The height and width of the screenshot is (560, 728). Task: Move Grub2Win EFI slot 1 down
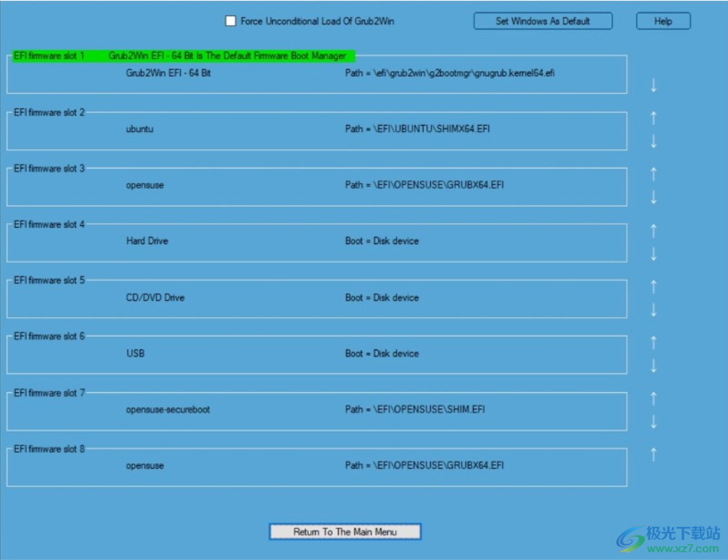(x=654, y=86)
